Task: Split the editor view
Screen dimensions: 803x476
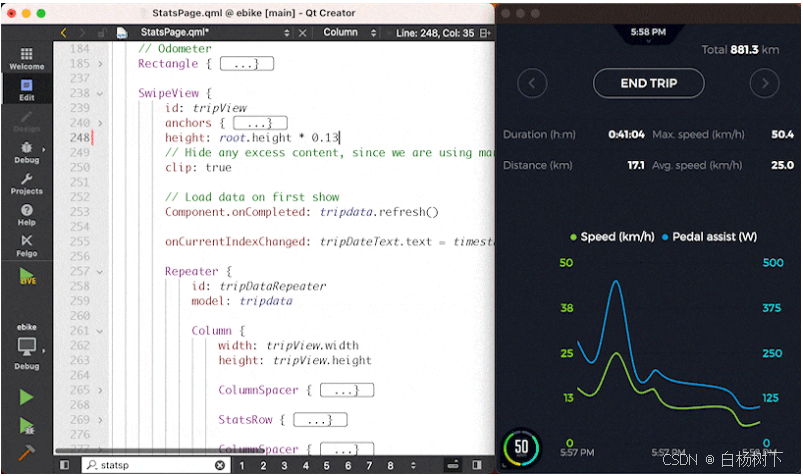Action: pyautogui.click(x=485, y=33)
